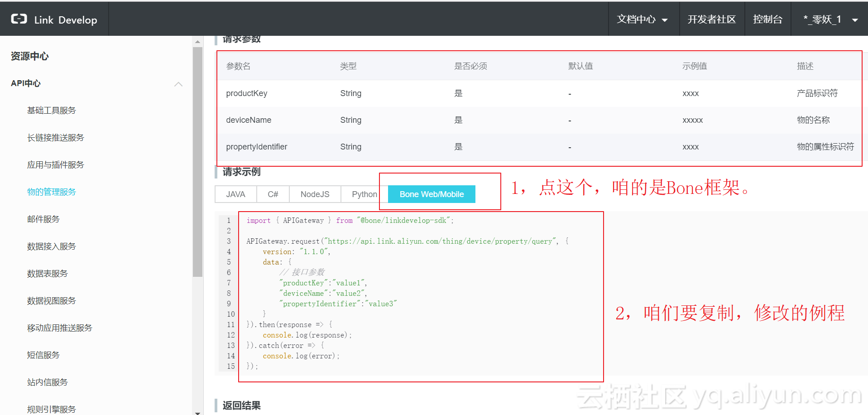The image size is (868, 415).
Task: Click the 返回结果 section heading
Action: click(x=241, y=406)
